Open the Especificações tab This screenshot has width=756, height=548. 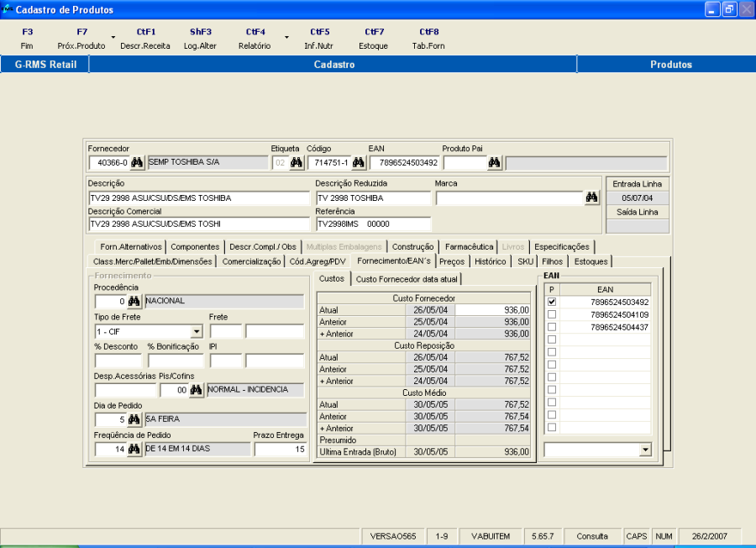(562, 247)
